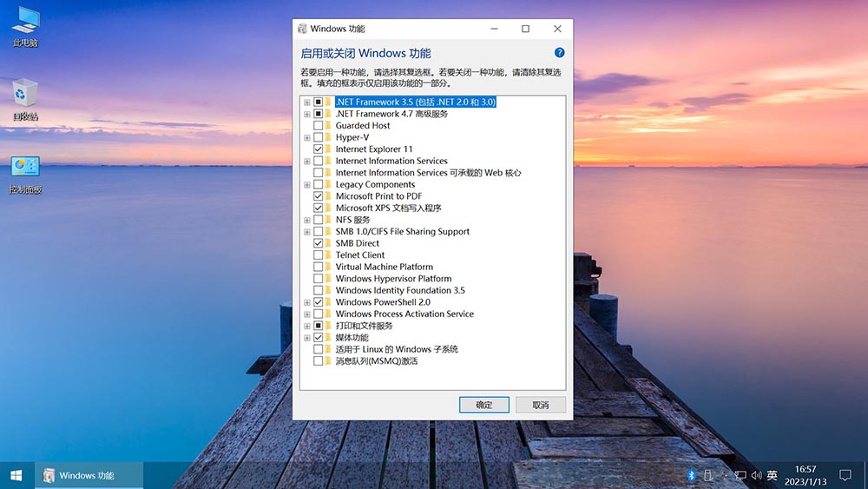
Task: Select the .NET Framework 4.7 高级服务 row
Action: [391, 114]
